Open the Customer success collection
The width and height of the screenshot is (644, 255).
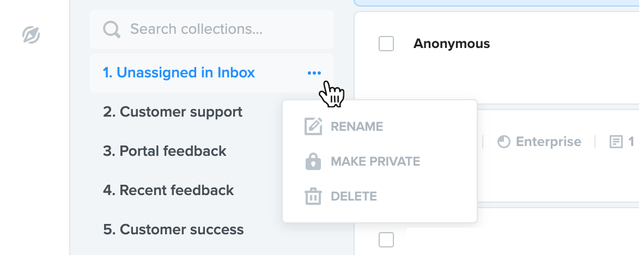click(173, 229)
